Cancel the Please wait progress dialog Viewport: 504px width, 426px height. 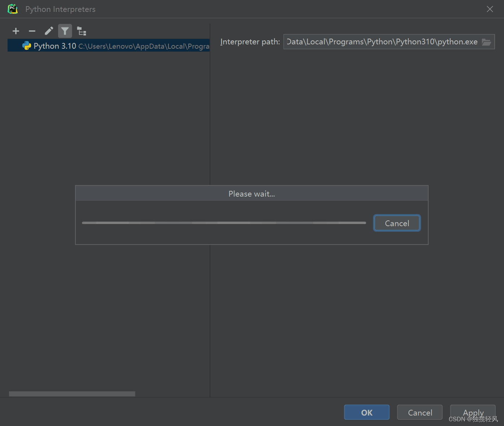coord(397,223)
